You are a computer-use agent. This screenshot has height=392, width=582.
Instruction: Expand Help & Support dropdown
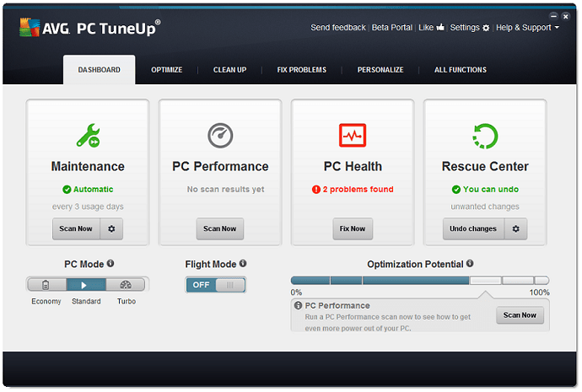click(x=527, y=28)
